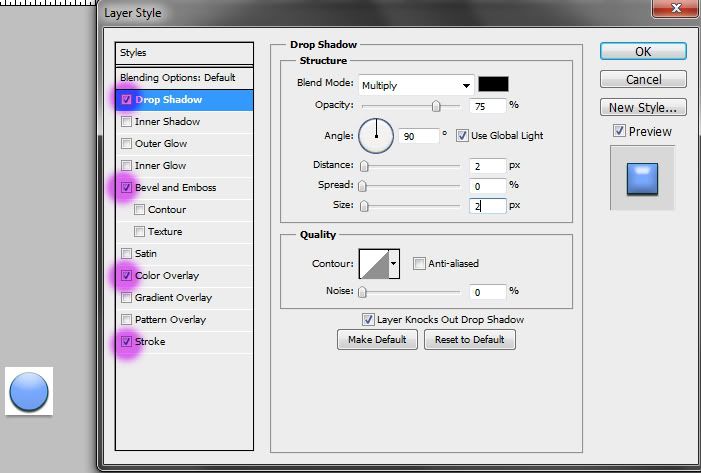Screen dimensions: 701x473
Task: Open the Color Overlay settings row
Action: 184,275
